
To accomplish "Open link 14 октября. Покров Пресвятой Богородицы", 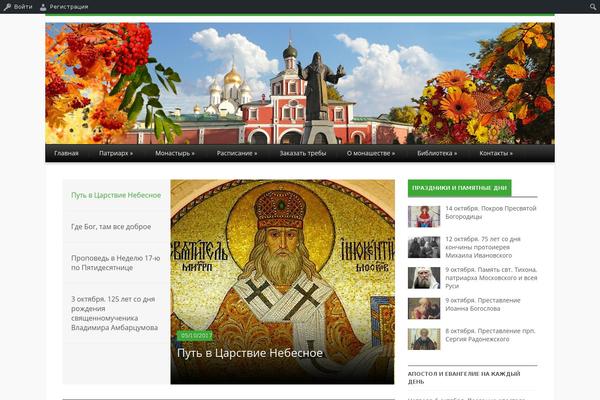I will 491,212.
